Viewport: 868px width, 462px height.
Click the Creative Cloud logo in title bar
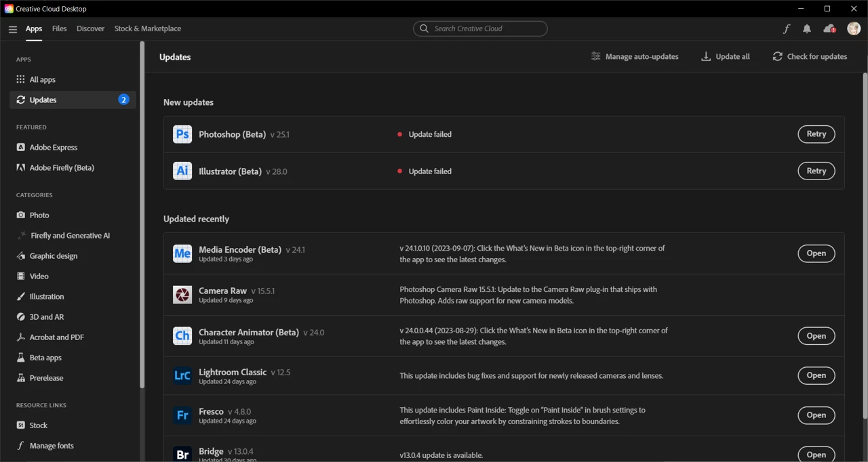point(9,9)
